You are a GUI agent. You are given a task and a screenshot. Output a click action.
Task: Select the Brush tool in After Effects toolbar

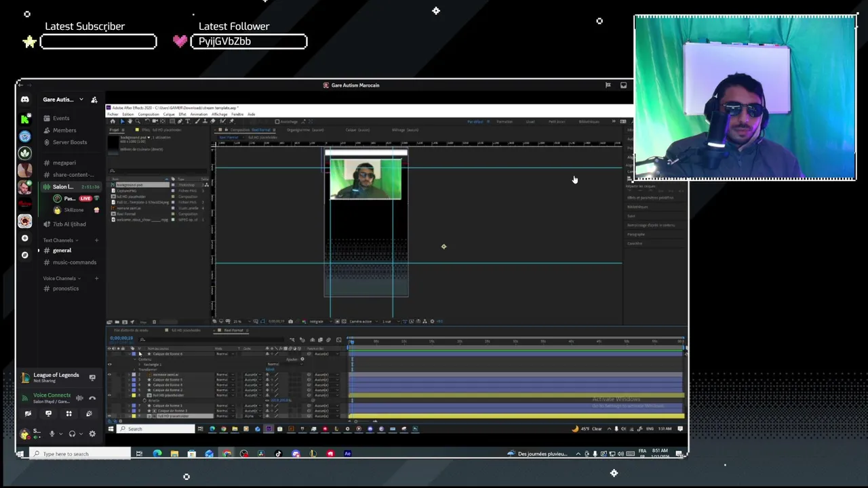(197, 121)
